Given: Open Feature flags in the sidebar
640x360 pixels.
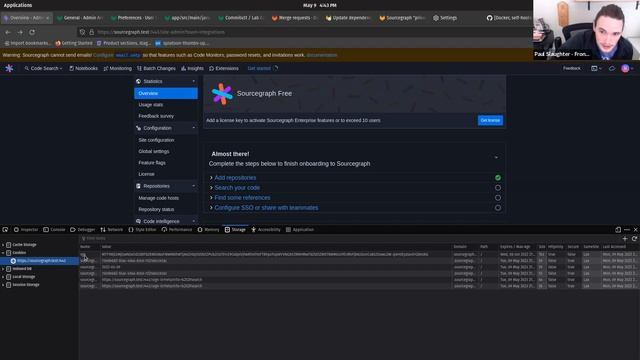Looking at the screenshot, I should click(x=152, y=163).
